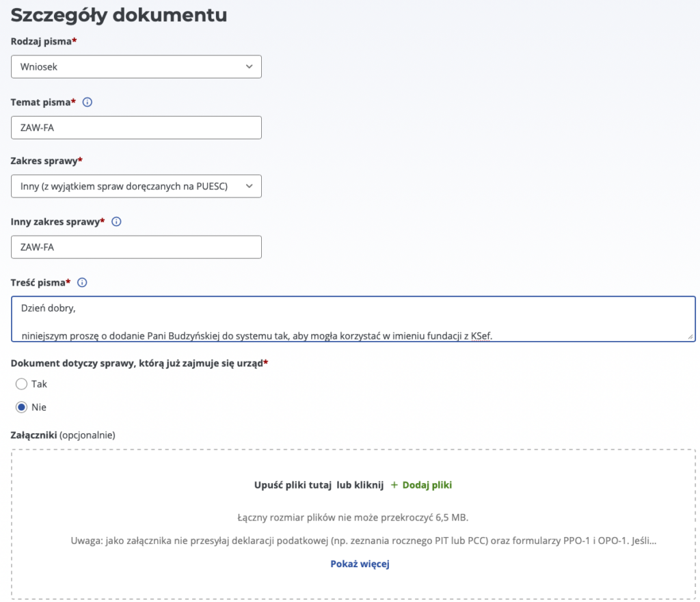Click the resize handle of the Treść pisma textarea

coord(690,336)
